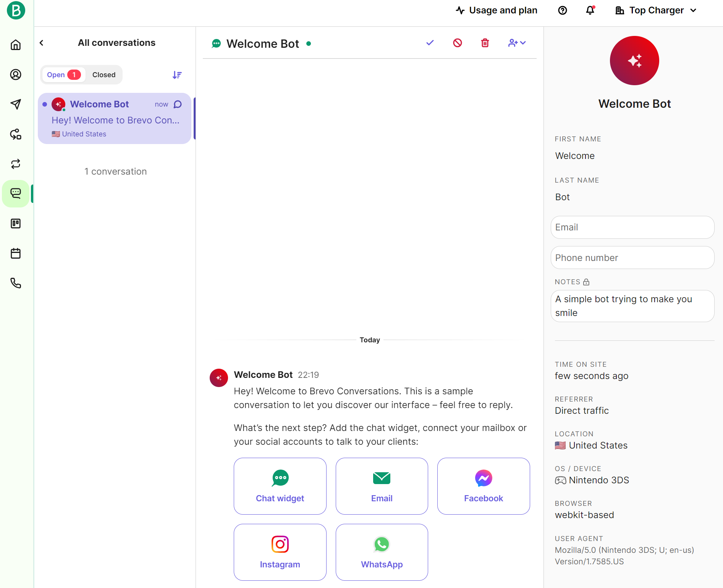Open the Campaigns paper-plane icon
The height and width of the screenshot is (588, 723).
[x=16, y=104]
